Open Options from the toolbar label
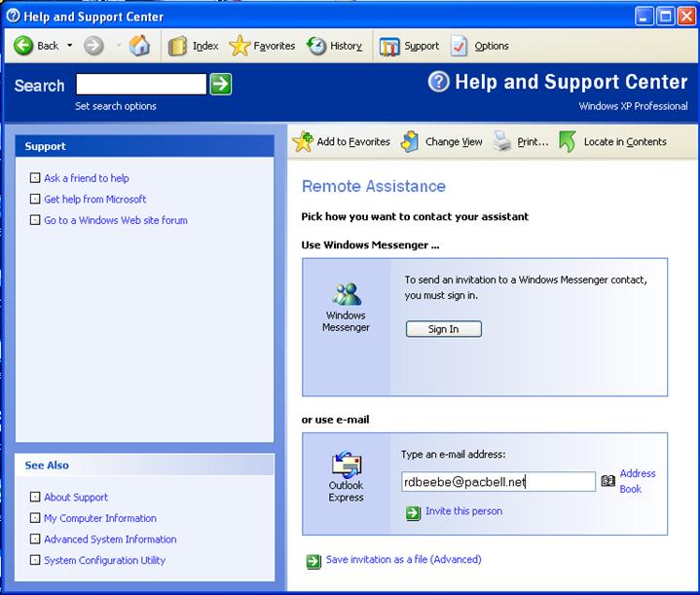The image size is (700, 595). pyautogui.click(x=492, y=46)
